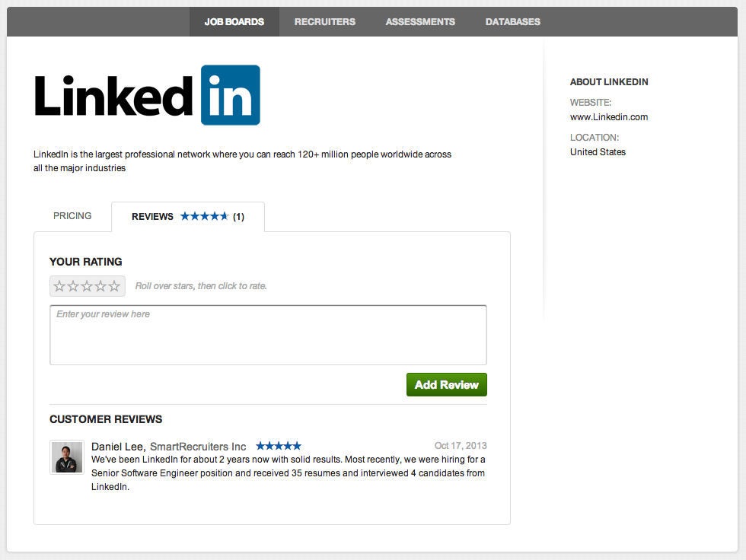This screenshot has height=560, width=746.
Task: Select the Databases navigation item
Action: [x=513, y=22]
